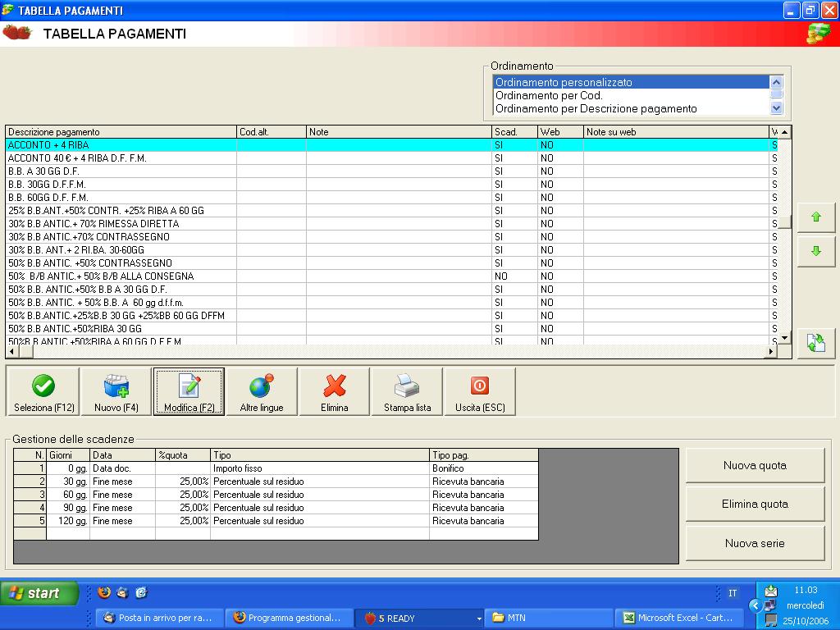Click the taskbar clock showing 11.03
840x630 pixels.
[806, 590]
